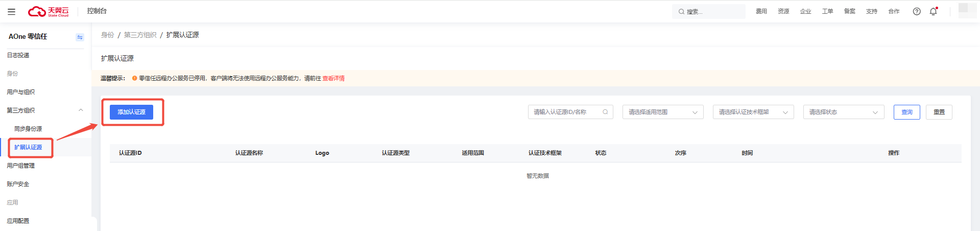Viewport: 980px width, 231px height.
Task: Click the top search input box
Action: click(709, 11)
